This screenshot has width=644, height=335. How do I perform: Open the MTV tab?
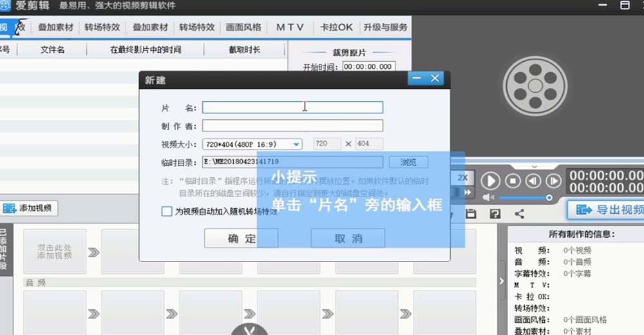(x=290, y=27)
